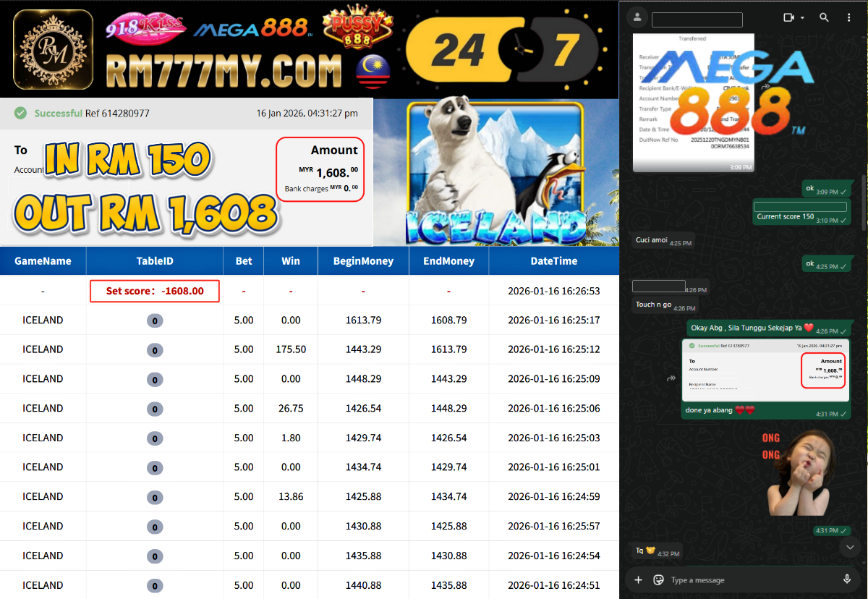The width and height of the screenshot is (868, 599).
Task: Click the plus attach icon
Action: [638, 579]
